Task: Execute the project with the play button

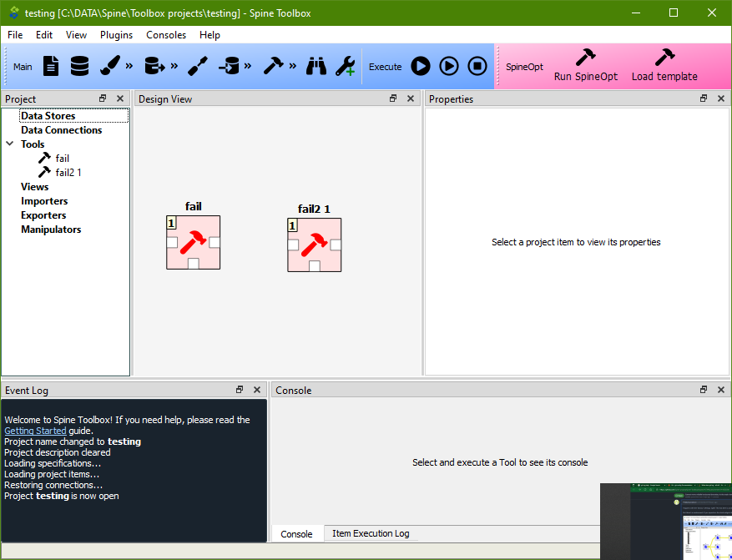Action: pos(420,66)
